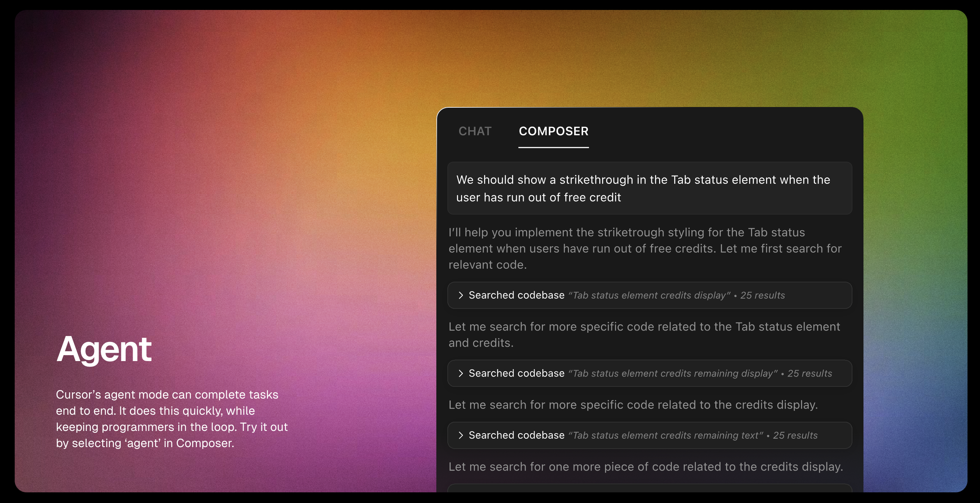Click "25 results" on second search row
980x503 pixels.
tap(809, 374)
